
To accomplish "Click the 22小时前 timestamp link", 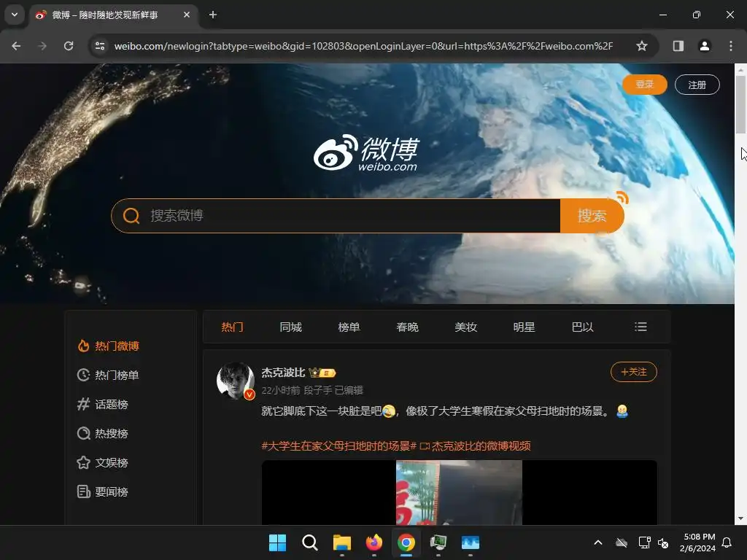I will 281,391.
